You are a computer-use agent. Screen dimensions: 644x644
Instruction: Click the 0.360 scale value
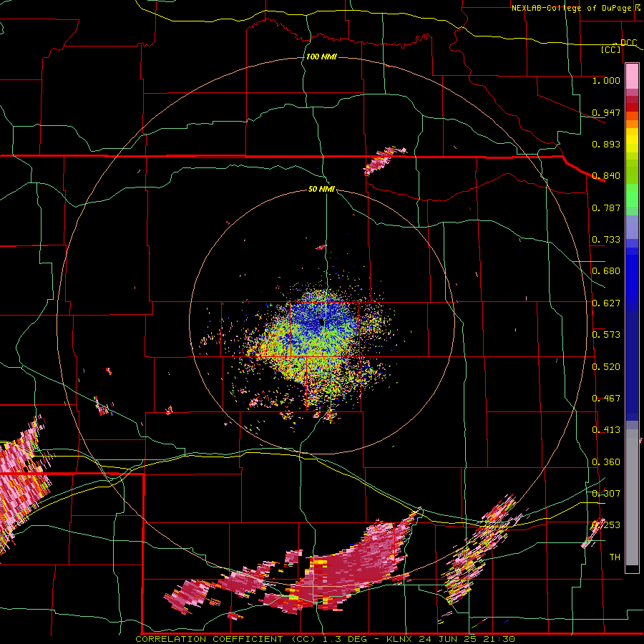click(x=606, y=462)
